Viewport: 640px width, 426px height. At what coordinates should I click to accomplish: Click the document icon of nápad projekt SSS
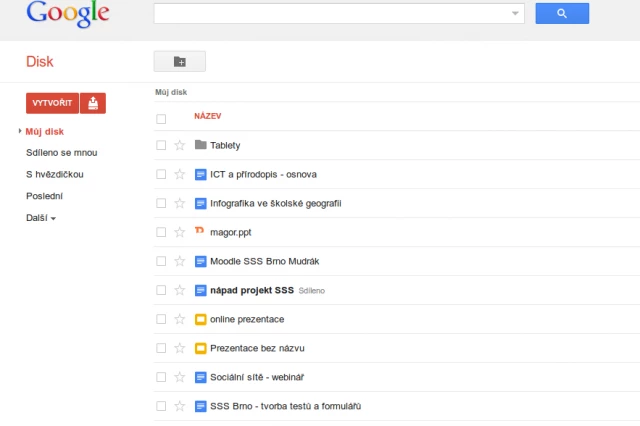(200, 290)
